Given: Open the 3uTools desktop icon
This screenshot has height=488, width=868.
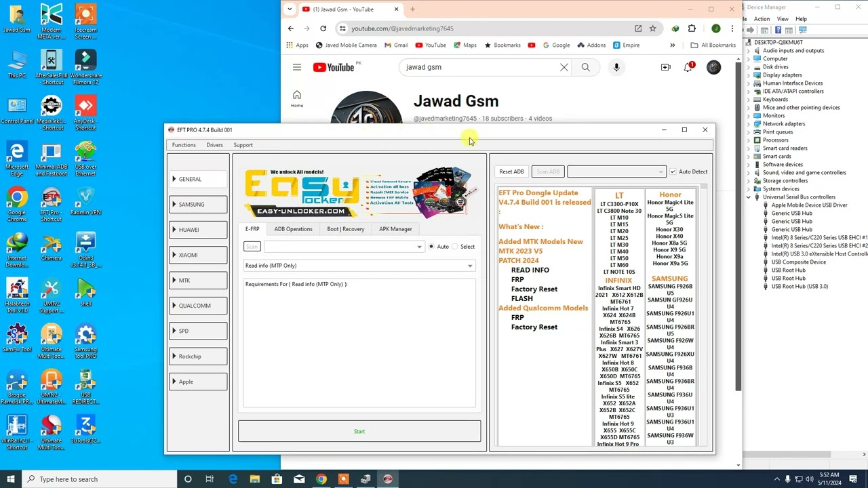Looking at the screenshot, I should pyautogui.click(x=85, y=430).
